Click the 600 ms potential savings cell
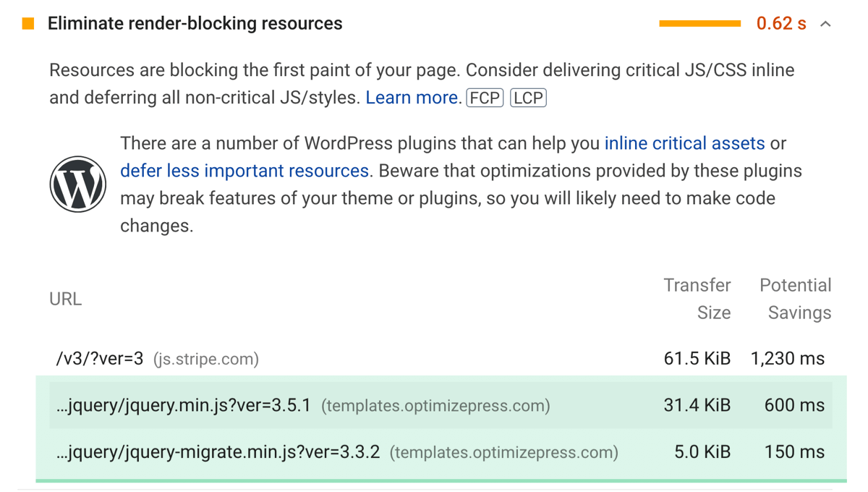Viewport: 868px width, 492px height. 794,405
